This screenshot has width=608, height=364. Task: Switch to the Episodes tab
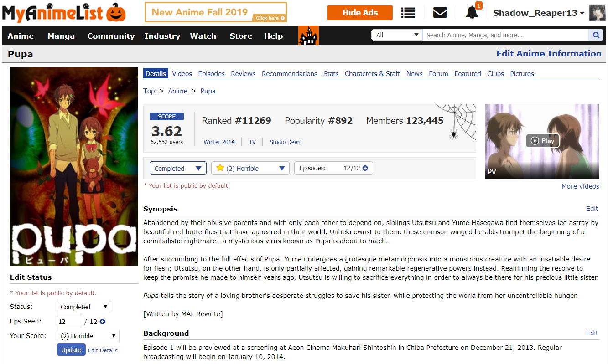[x=211, y=74]
